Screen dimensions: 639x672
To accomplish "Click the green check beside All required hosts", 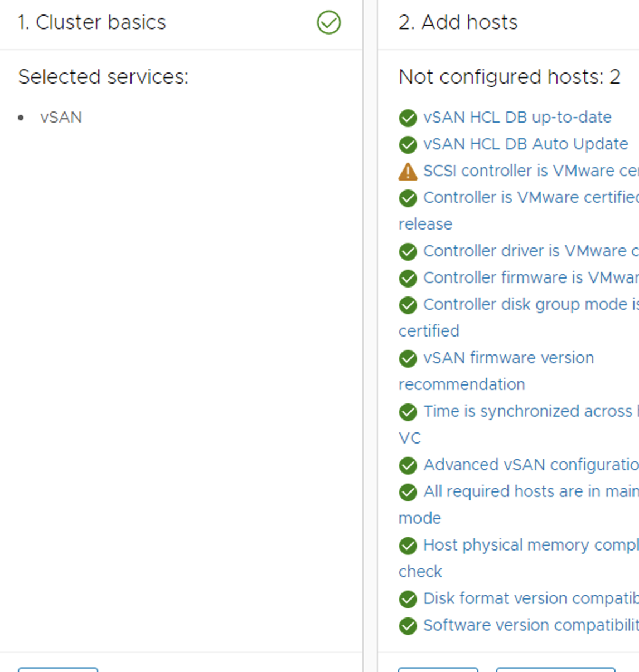I will click(x=408, y=492).
